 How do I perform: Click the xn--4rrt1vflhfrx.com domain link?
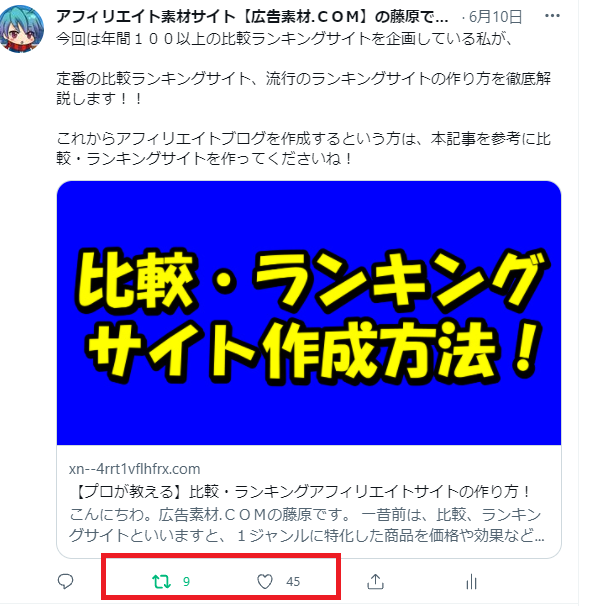tap(135, 469)
